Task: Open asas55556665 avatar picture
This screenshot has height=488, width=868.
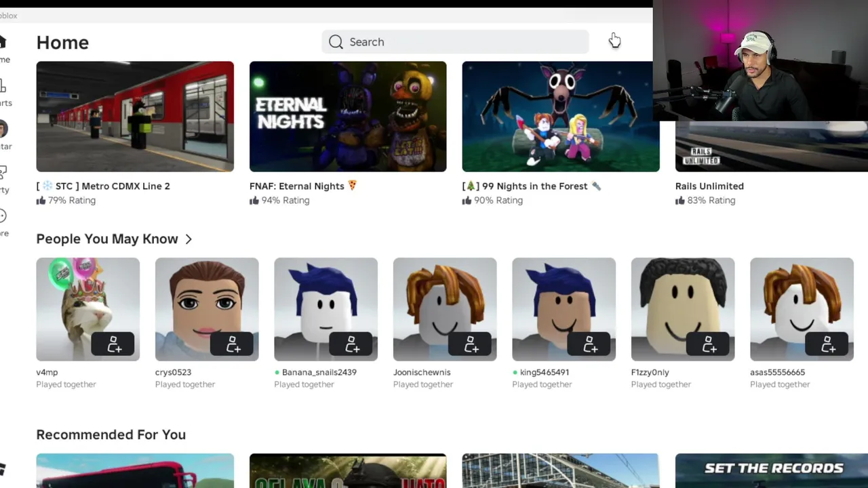Action: [802, 309]
